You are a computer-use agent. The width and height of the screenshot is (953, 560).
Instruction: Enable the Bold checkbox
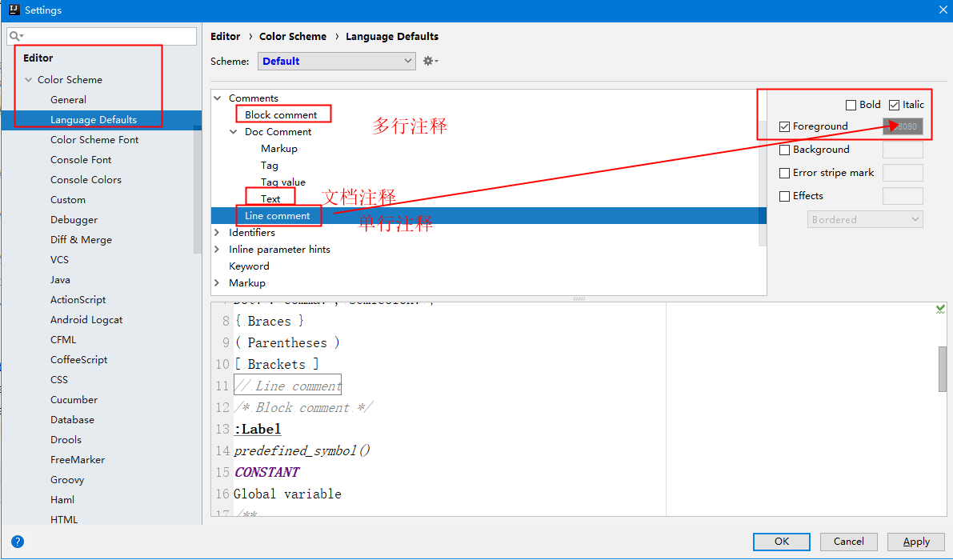(851, 105)
